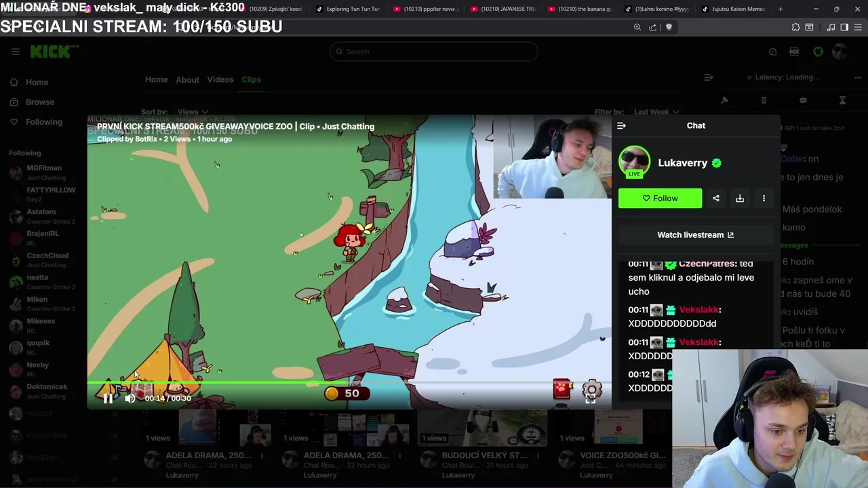Click Lukaverry's live avatar

(634, 162)
